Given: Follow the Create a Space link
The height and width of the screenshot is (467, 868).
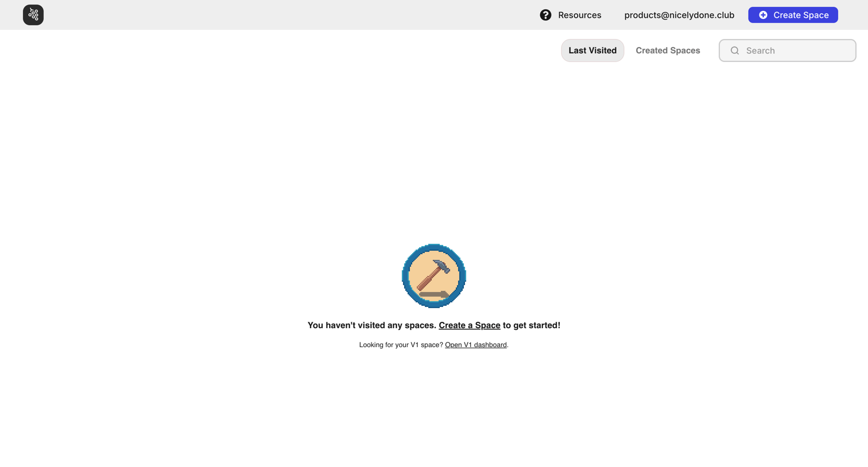Looking at the screenshot, I should [x=470, y=325].
